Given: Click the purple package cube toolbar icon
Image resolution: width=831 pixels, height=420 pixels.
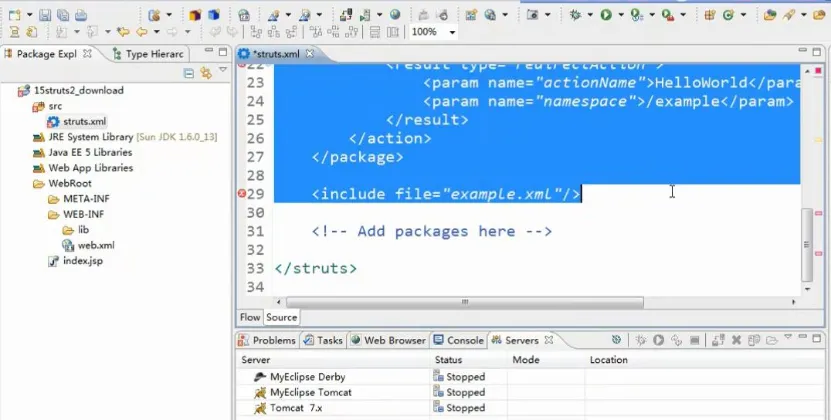Looking at the screenshot, I should [196, 15].
